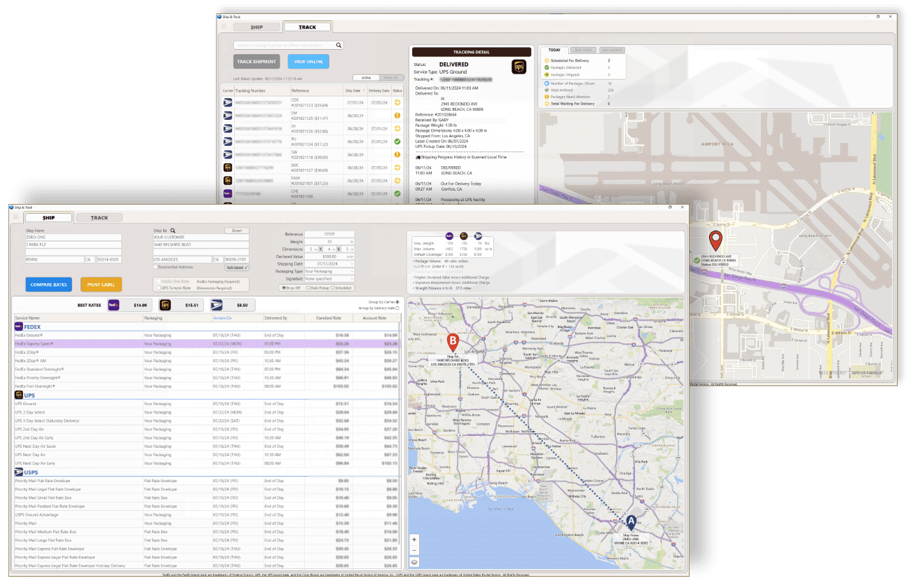Open TRACK tab in front window
Screen dimensions: 911x588
coord(100,218)
